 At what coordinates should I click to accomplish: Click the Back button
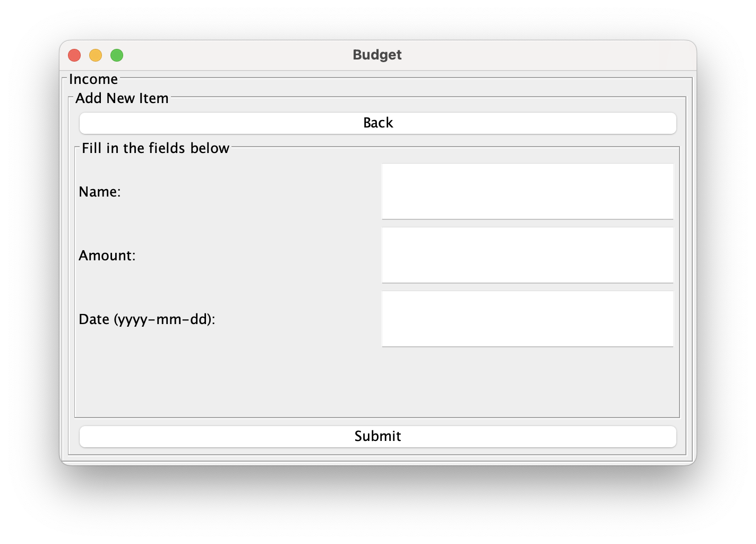click(x=377, y=123)
